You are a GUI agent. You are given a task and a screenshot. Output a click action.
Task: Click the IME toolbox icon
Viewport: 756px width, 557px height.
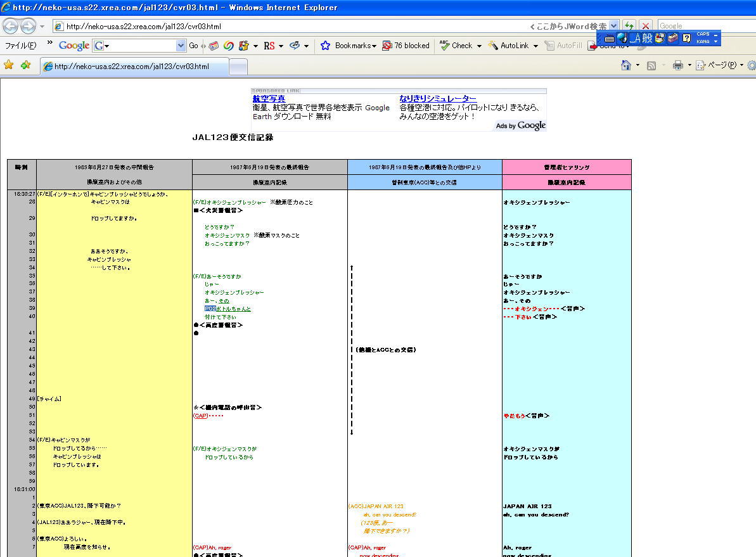pos(672,37)
